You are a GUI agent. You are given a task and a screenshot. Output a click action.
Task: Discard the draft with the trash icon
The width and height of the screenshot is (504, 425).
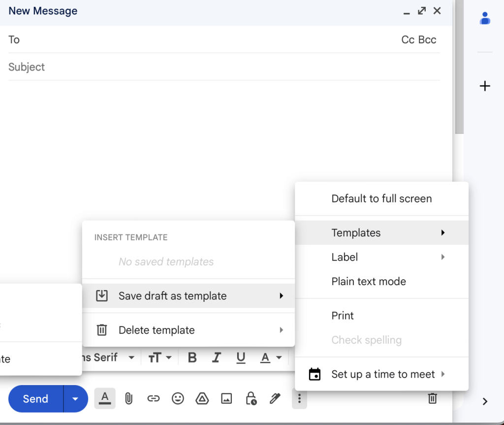point(432,399)
